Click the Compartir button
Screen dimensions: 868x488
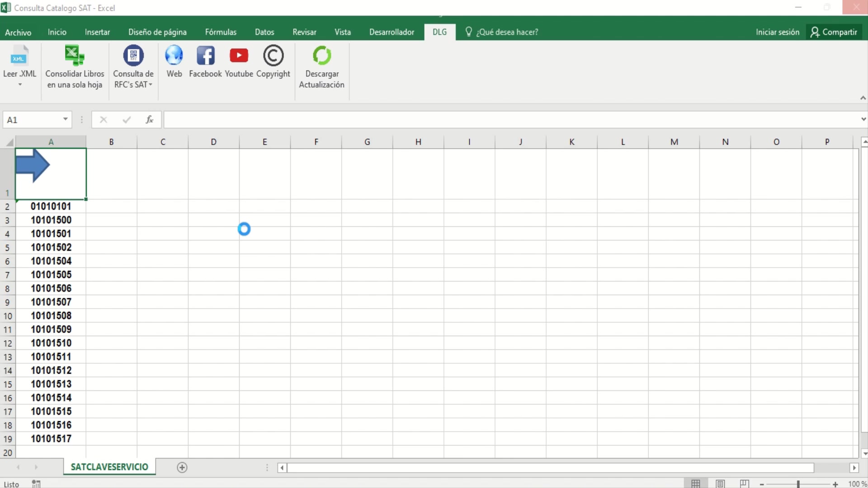pyautogui.click(x=834, y=32)
